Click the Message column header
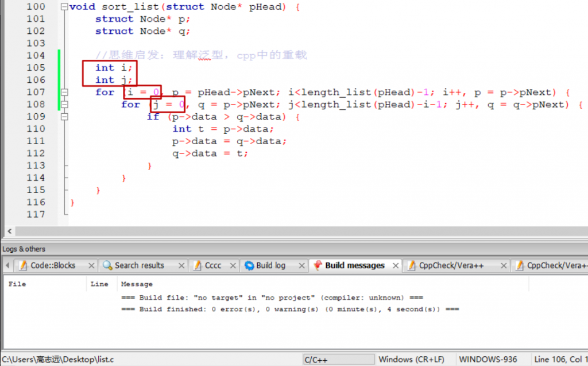This screenshot has width=588, height=366. tap(137, 284)
